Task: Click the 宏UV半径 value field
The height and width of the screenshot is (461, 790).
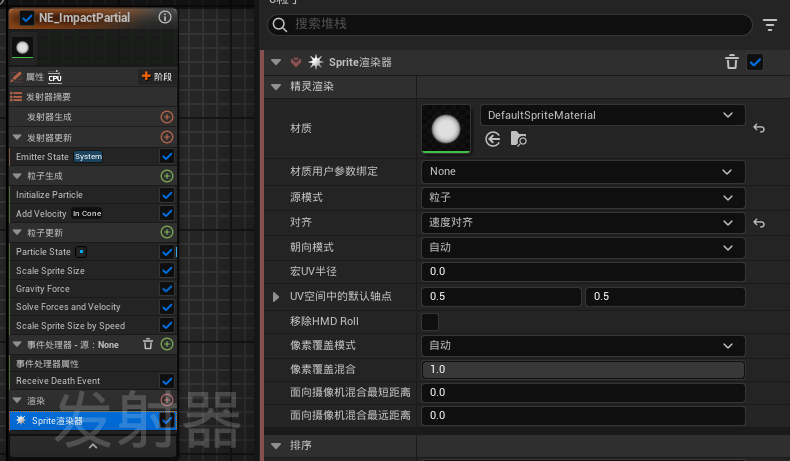Action: (x=583, y=272)
